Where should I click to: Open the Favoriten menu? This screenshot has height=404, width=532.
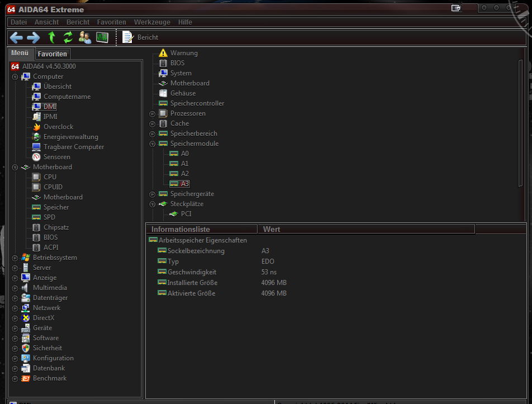(111, 22)
